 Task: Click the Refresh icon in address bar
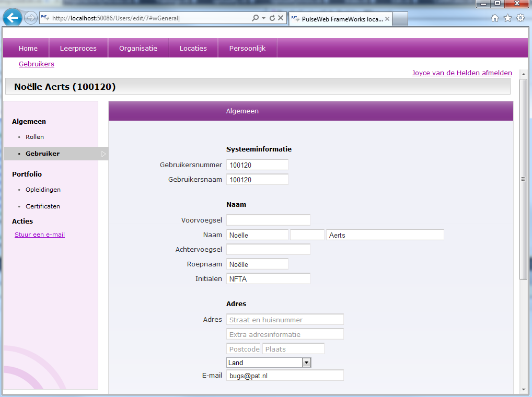pyautogui.click(x=272, y=18)
